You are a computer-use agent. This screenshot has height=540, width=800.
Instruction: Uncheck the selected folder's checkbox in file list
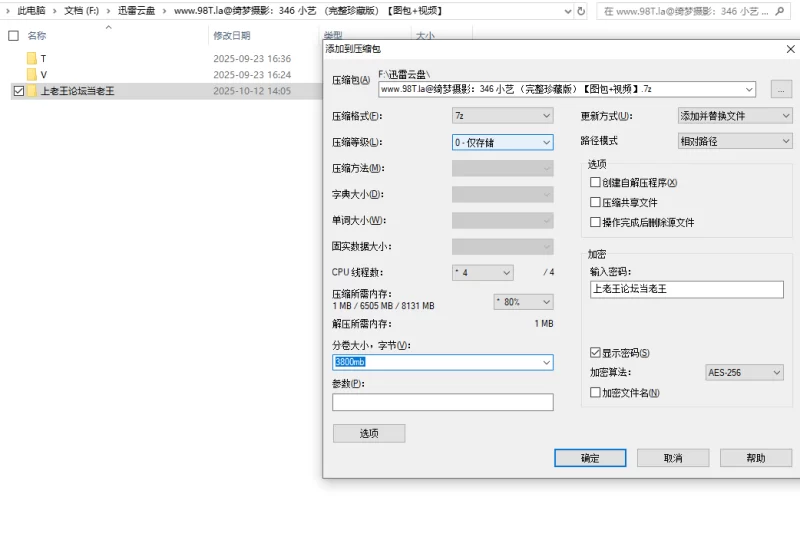[19, 91]
